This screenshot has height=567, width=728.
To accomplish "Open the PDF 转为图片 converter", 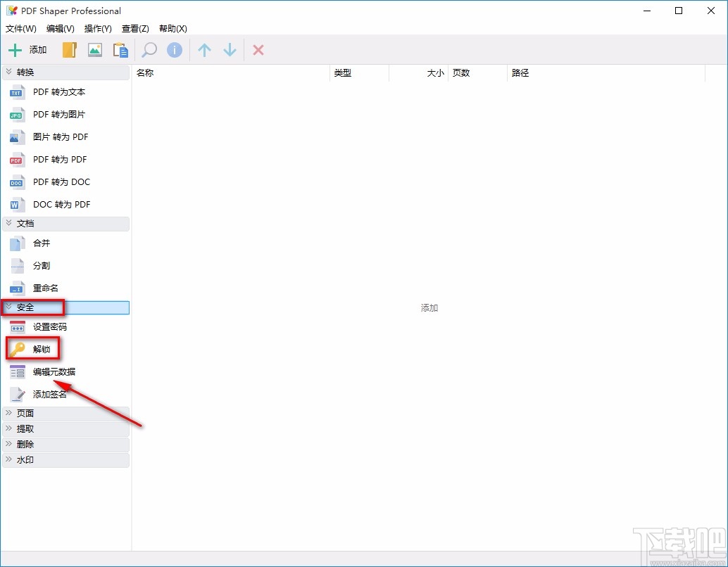I will [59, 115].
